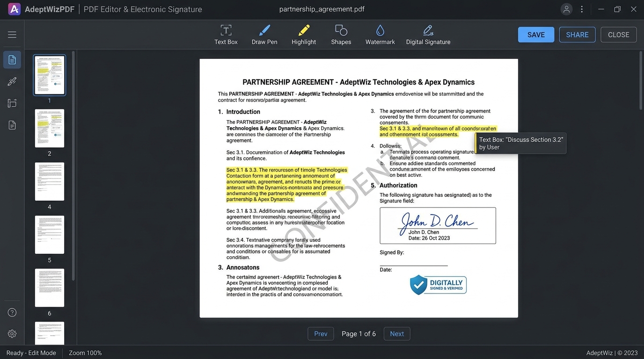This screenshot has width=644, height=359.
Task: Open the Digital Signature tool
Action: [428, 35]
